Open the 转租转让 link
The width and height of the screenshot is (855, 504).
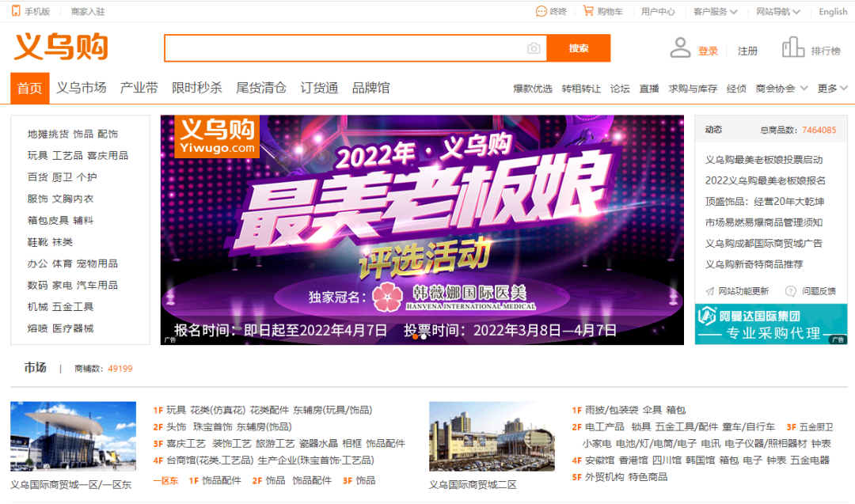581,89
